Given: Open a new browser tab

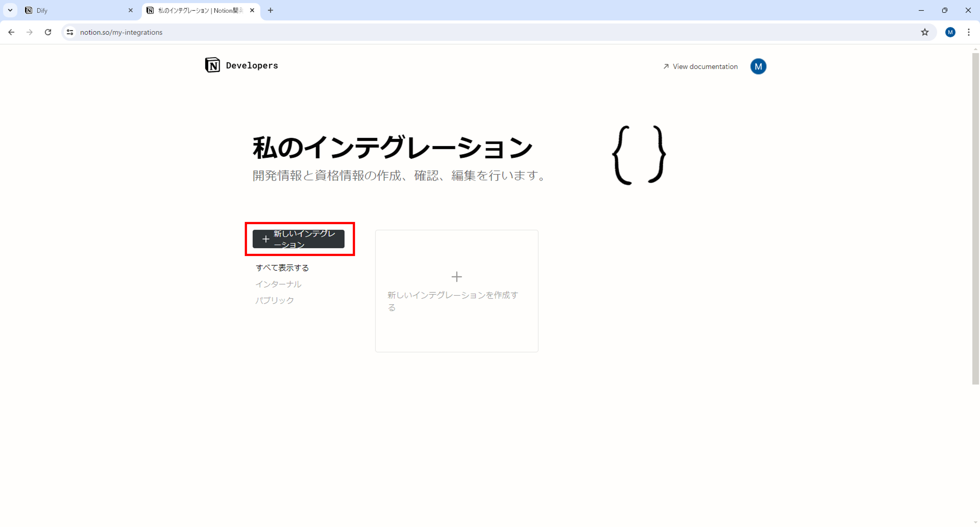Looking at the screenshot, I should pyautogui.click(x=270, y=10).
